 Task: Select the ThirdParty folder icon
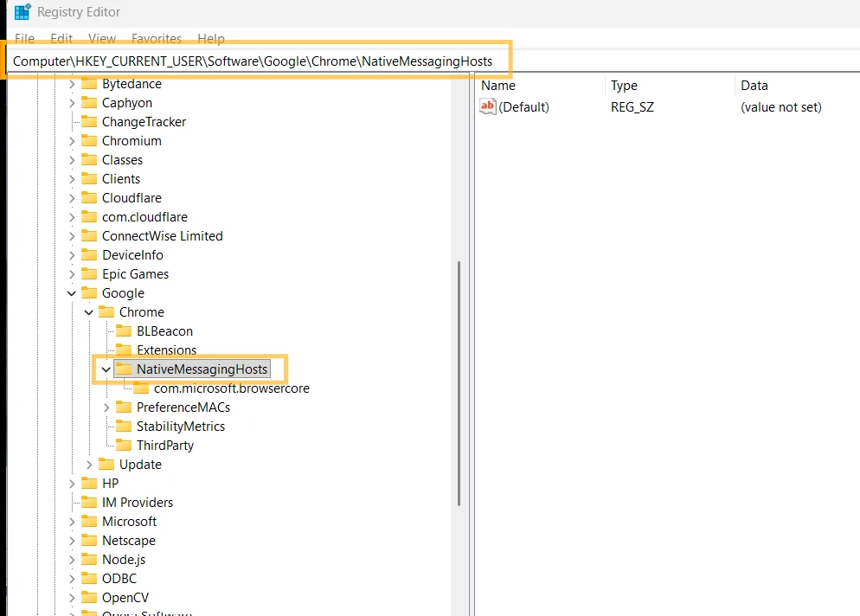click(124, 446)
